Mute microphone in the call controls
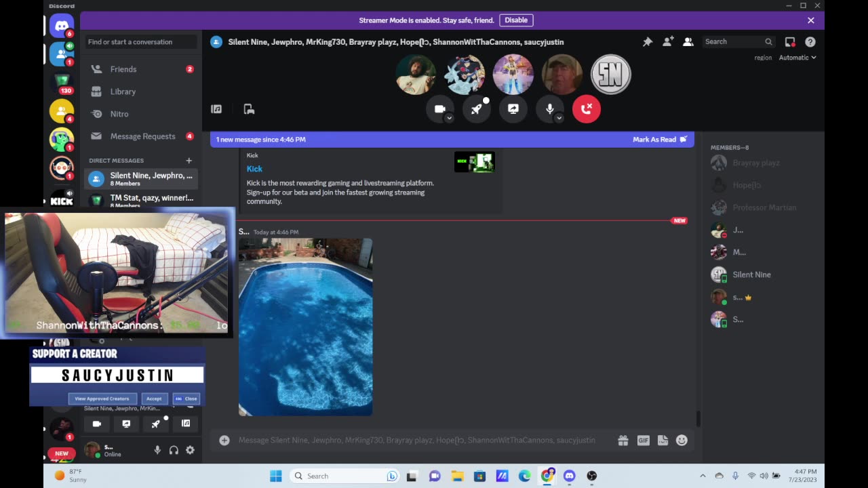This screenshot has width=868, height=488. click(x=549, y=109)
